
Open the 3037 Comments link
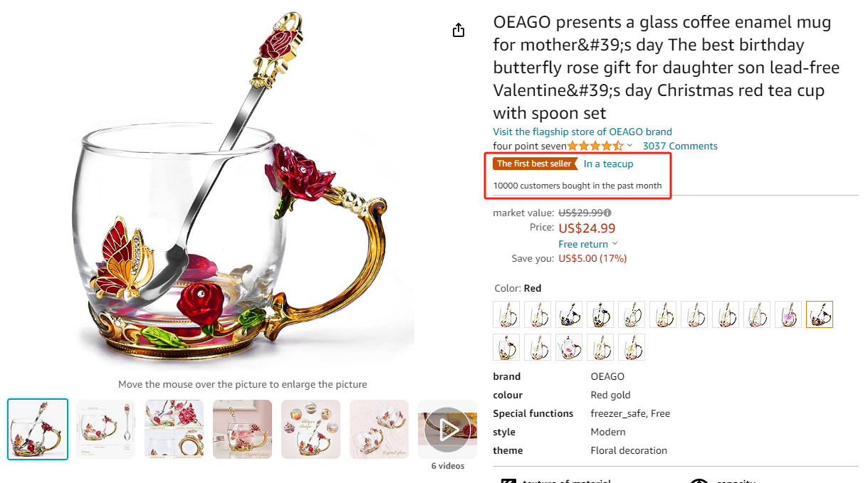click(x=680, y=147)
